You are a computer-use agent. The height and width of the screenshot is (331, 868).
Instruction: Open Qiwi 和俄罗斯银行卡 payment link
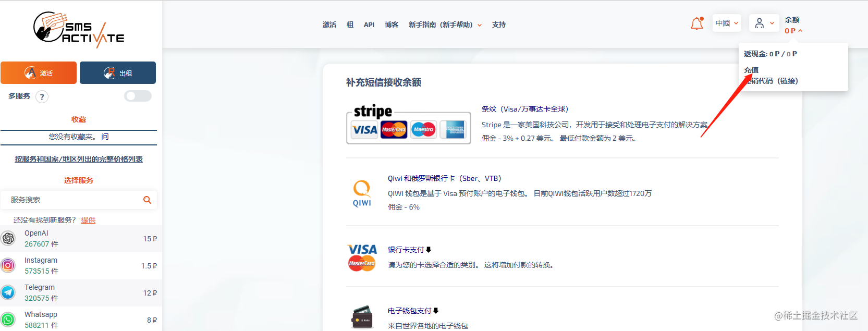coord(444,178)
